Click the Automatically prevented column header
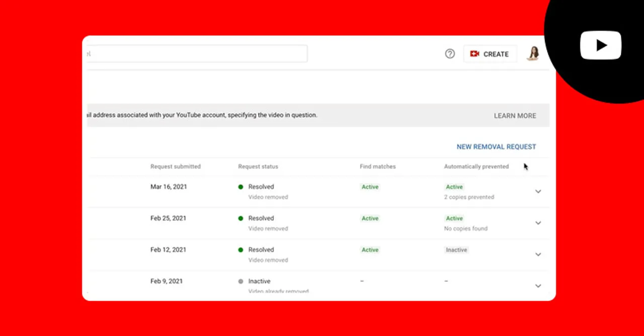Viewport: 644px width, 336px height. point(476,166)
